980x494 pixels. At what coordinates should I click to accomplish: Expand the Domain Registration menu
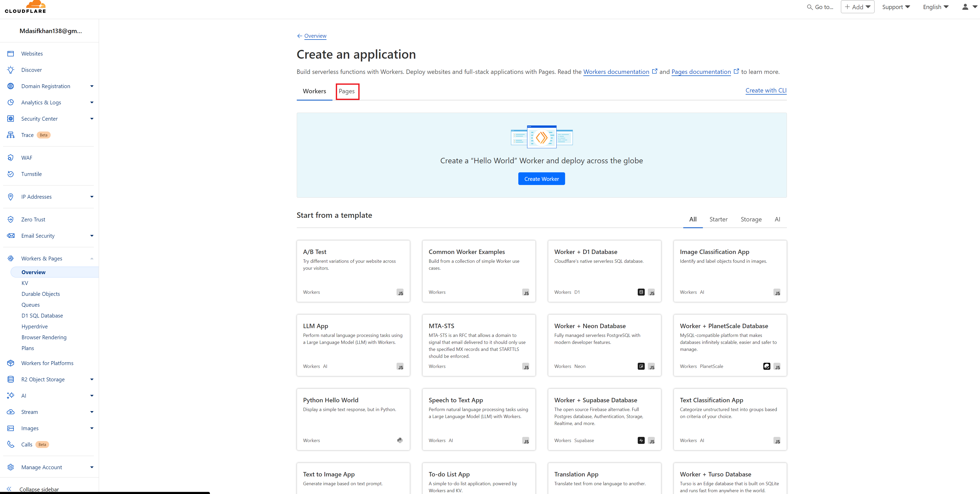(92, 86)
